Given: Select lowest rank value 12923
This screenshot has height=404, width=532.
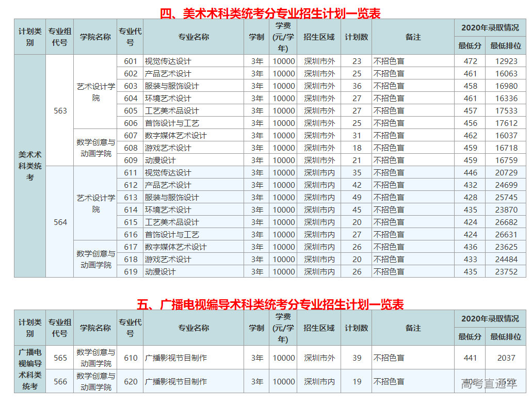Looking at the screenshot, I should point(506,61).
